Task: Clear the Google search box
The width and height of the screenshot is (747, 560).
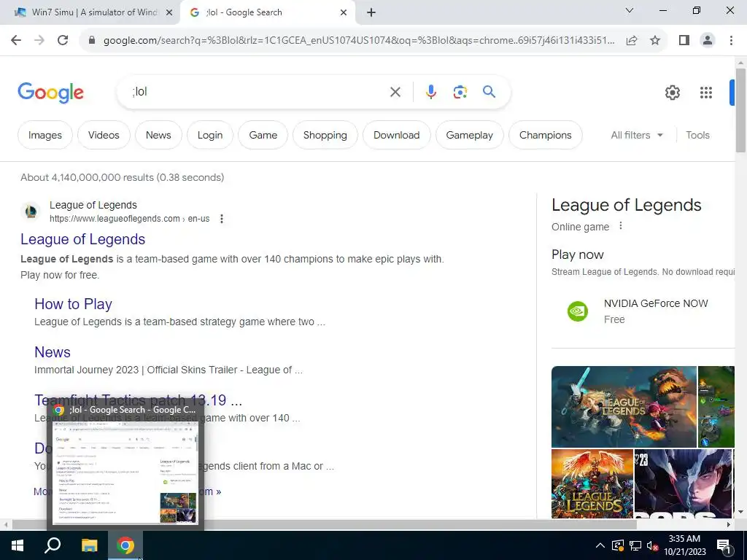Action: [395, 92]
